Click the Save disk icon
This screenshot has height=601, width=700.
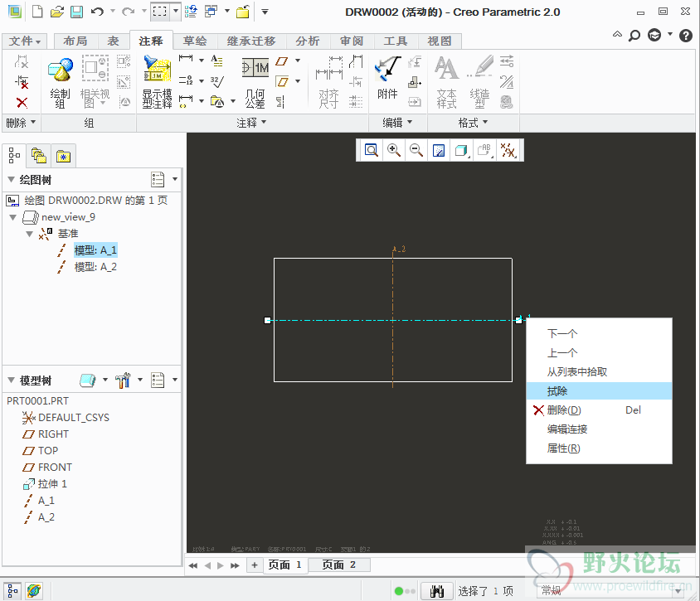pyautogui.click(x=76, y=12)
